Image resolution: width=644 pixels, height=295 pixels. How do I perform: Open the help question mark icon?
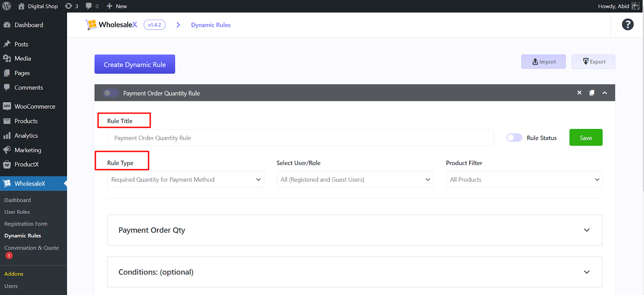tap(627, 25)
